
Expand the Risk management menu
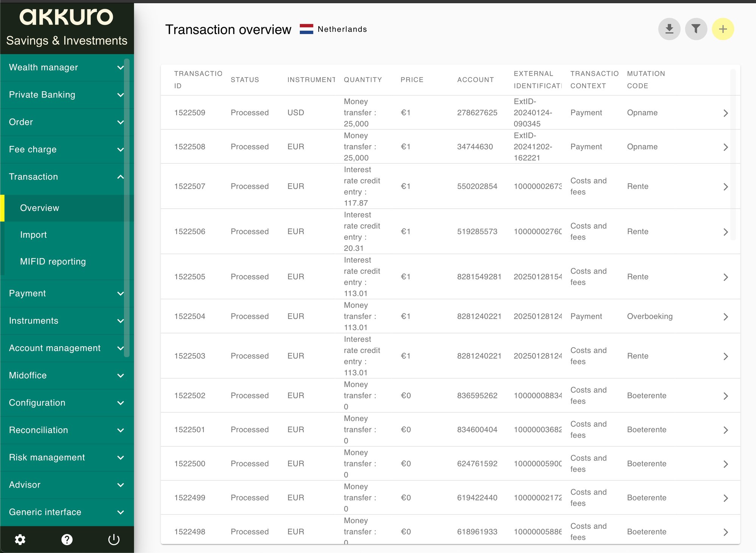(67, 457)
